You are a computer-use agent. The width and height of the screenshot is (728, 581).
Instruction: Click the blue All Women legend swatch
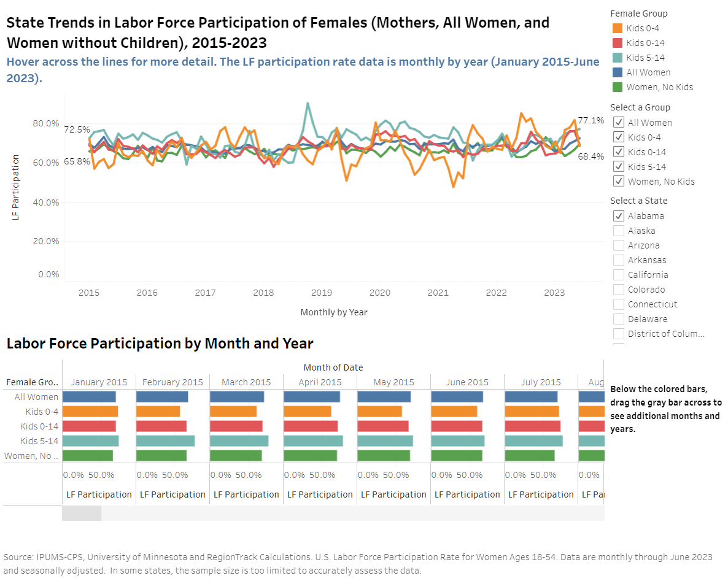pyautogui.click(x=617, y=72)
